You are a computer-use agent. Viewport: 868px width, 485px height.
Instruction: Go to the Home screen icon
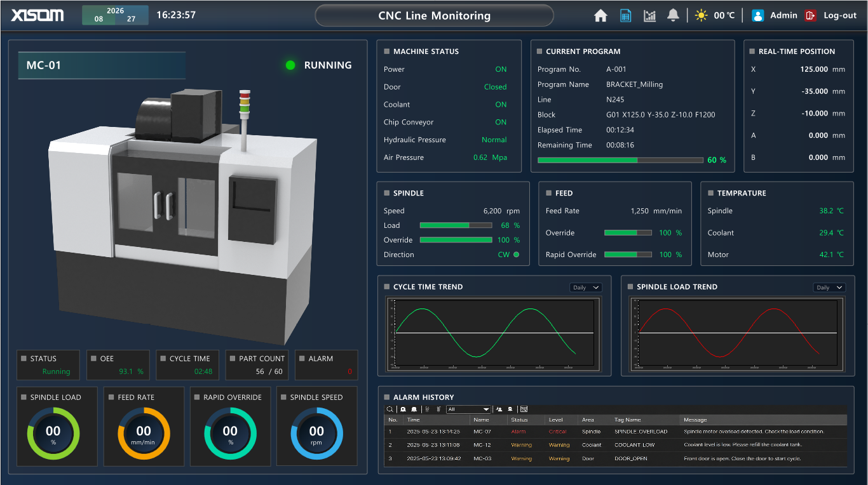[x=600, y=16]
